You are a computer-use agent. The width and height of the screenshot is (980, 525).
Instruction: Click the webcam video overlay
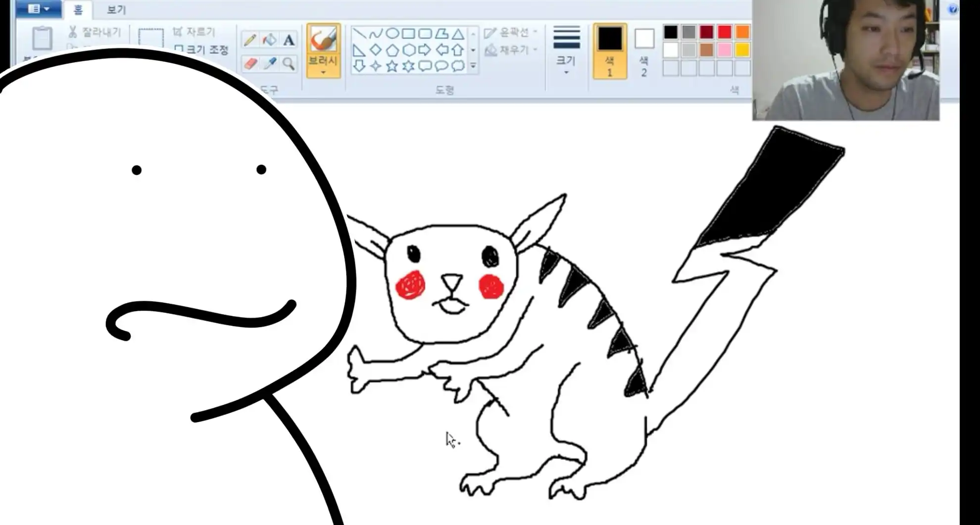click(846, 60)
